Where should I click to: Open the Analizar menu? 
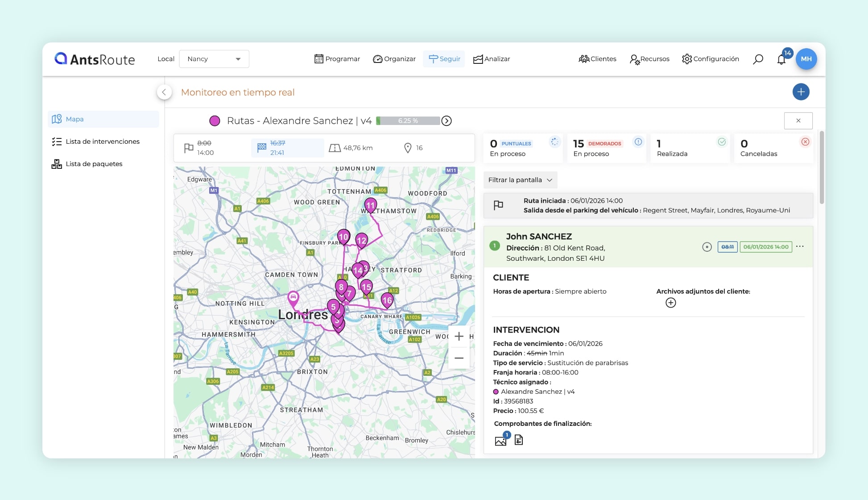point(492,59)
